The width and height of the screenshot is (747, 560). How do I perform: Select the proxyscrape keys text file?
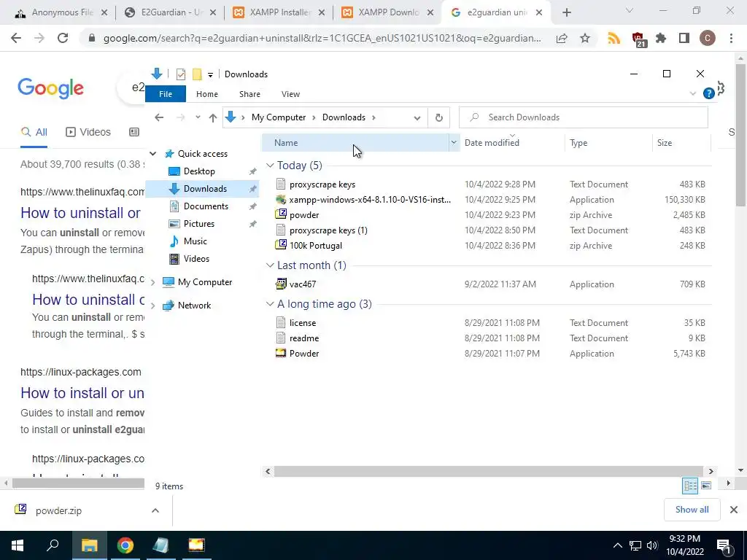tap(322, 184)
